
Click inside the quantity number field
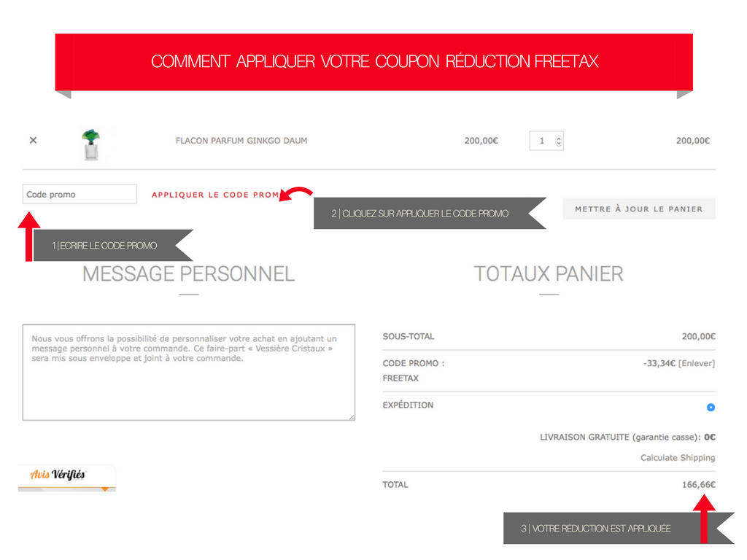coord(542,141)
